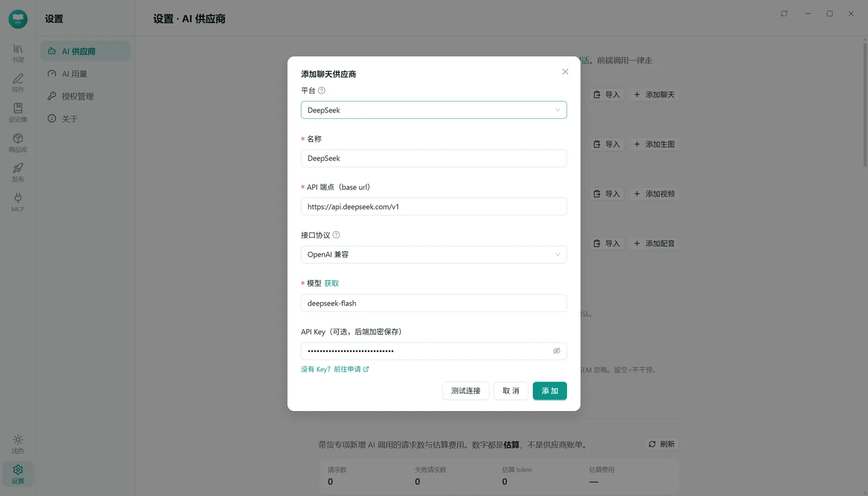Click the 添加聊天 button behind dialog
Screen dimensions: 868x496
(x=654, y=94)
